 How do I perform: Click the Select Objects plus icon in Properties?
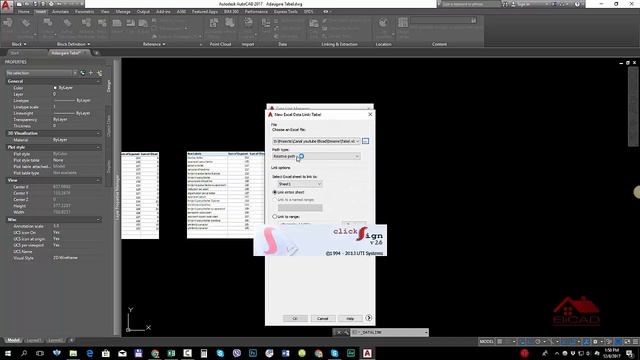pos(91,73)
